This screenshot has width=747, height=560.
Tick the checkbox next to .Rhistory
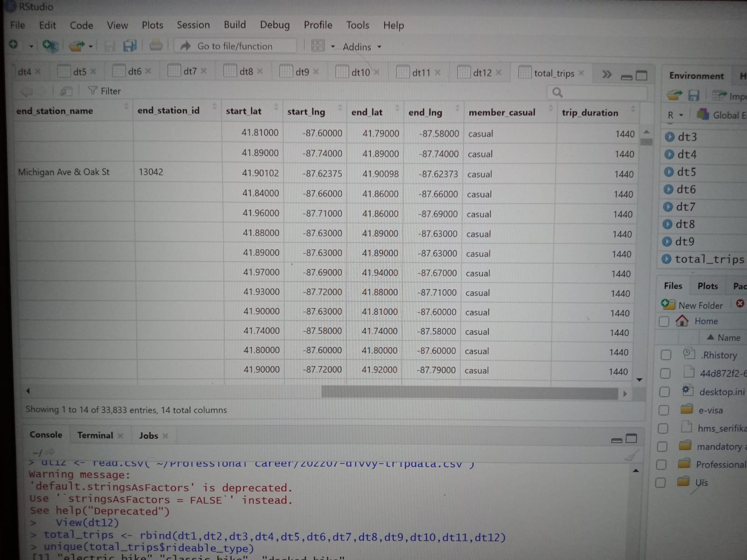pos(666,355)
